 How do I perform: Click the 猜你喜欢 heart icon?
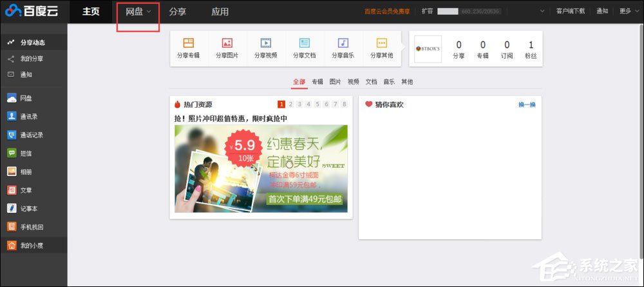[368, 104]
